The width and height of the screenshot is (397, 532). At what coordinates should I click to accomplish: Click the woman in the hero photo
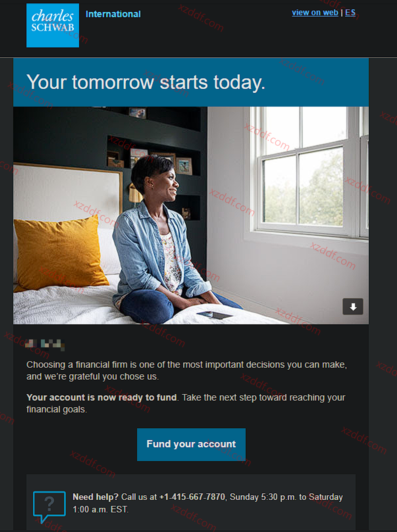pyautogui.click(x=163, y=240)
